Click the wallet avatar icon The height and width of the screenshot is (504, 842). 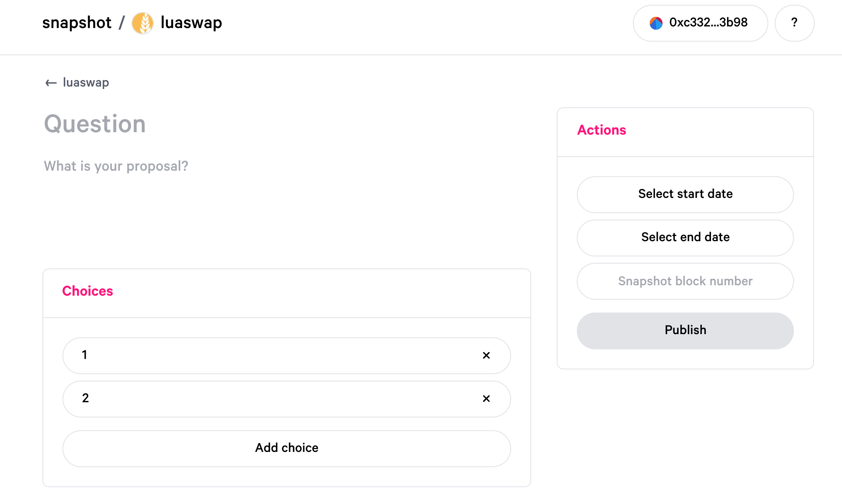pyautogui.click(x=656, y=23)
